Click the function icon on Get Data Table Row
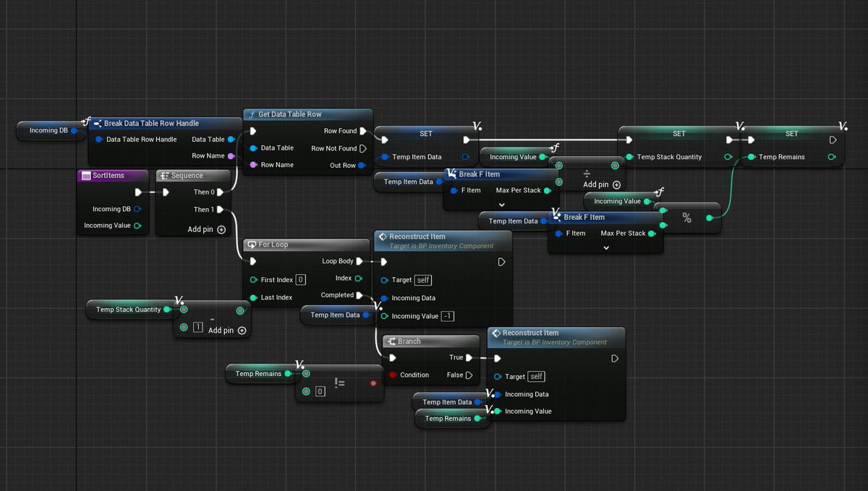The height and width of the screenshot is (491, 868). (251, 114)
